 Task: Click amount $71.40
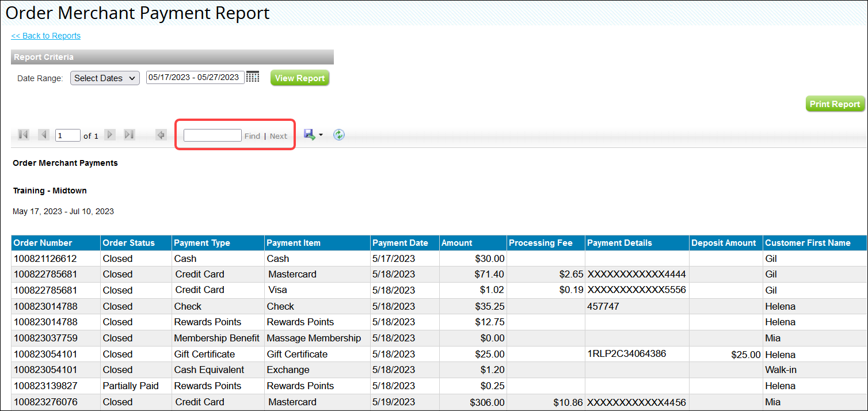pyautogui.click(x=490, y=275)
